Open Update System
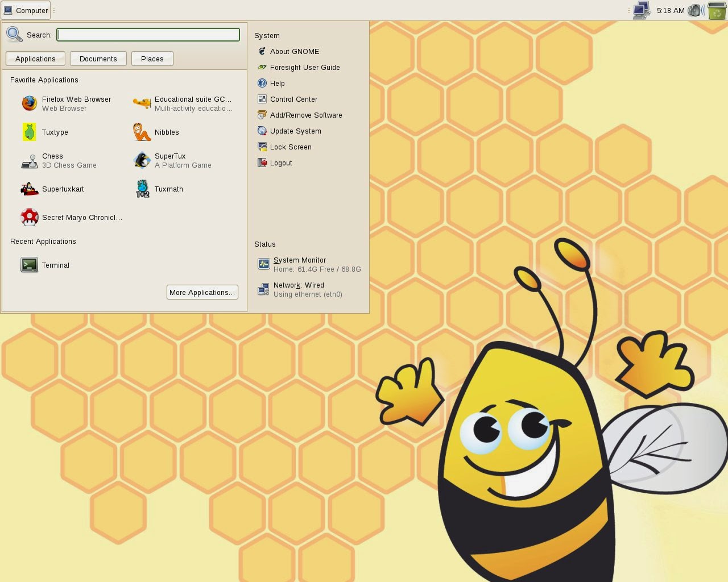This screenshot has width=728, height=582. pos(295,131)
